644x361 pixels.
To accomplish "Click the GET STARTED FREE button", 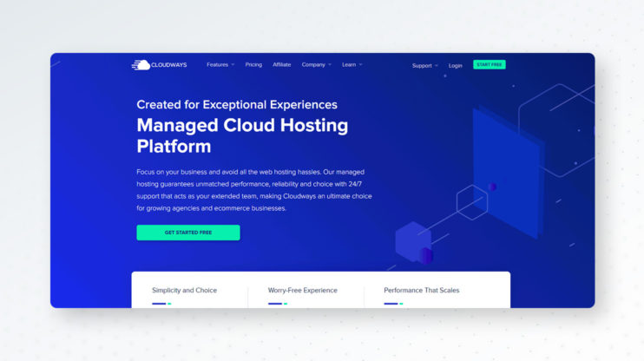I will coord(188,233).
